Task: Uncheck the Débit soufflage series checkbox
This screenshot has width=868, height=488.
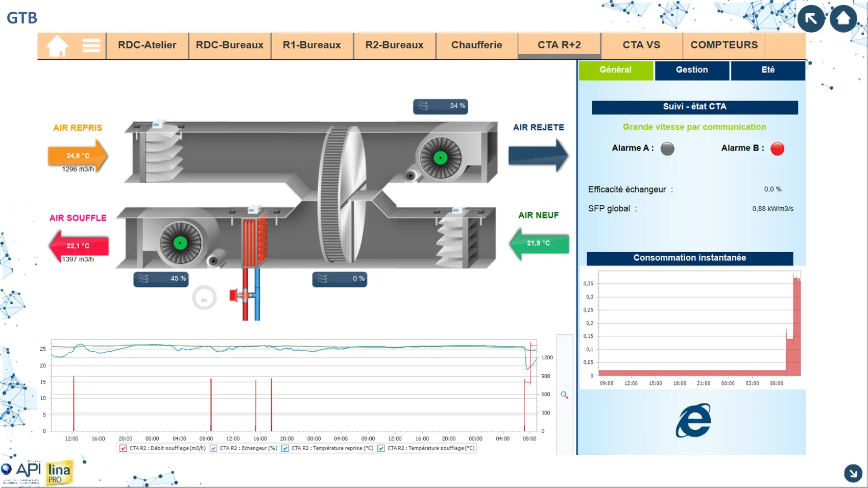Action: click(123, 449)
